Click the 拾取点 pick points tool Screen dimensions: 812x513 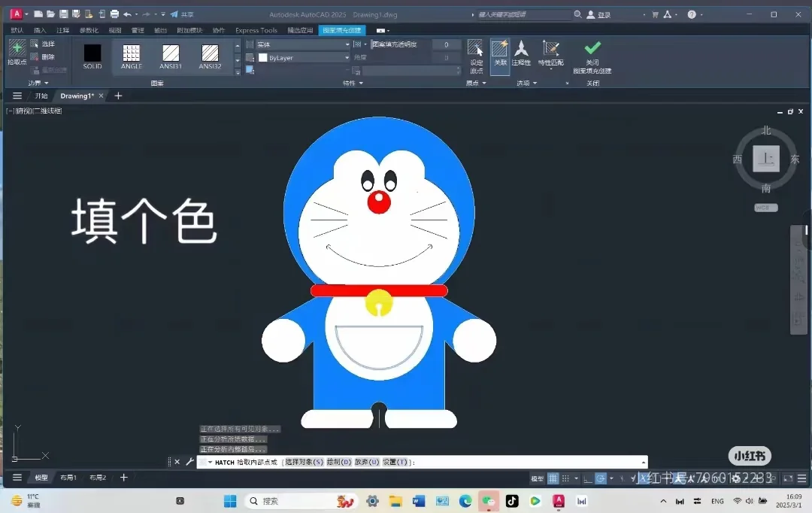tap(17, 53)
